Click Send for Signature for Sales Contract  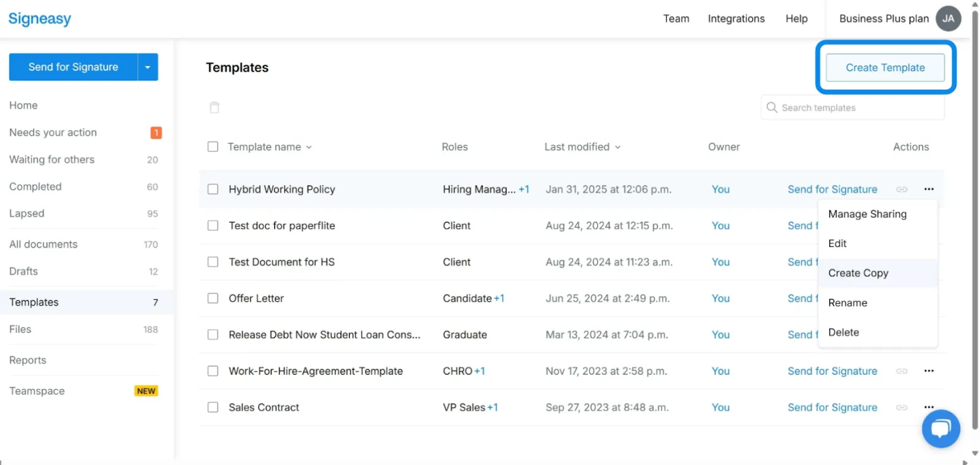click(832, 407)
